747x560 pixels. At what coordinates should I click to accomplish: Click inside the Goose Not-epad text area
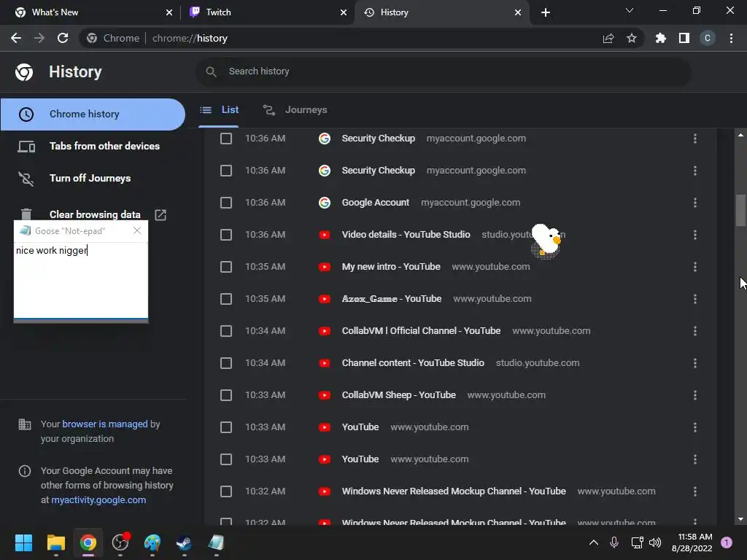click(x=81, y=280)
